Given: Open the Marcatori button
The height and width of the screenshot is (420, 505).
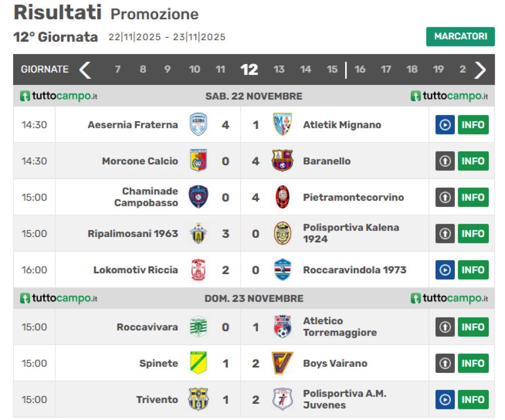Looking at the screenshot, I should (460, 36).
